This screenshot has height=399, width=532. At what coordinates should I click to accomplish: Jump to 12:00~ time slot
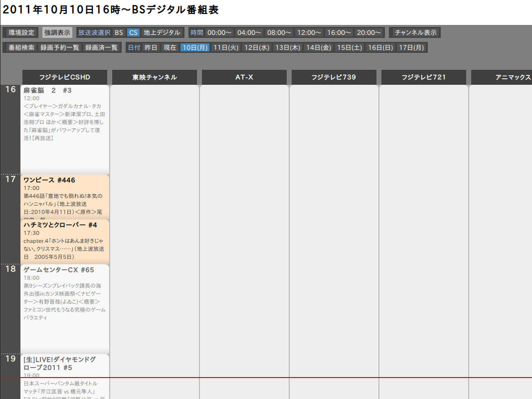point(309,32)
